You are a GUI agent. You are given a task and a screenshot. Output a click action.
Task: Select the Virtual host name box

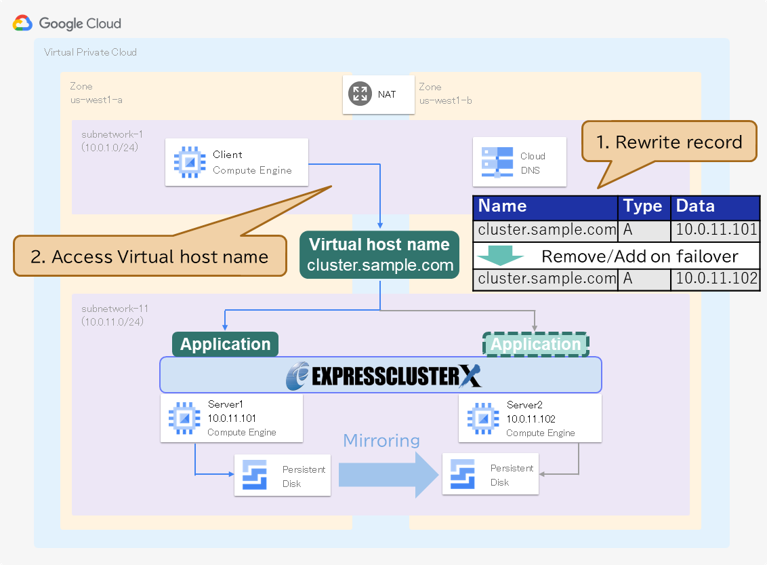point(379,255)
